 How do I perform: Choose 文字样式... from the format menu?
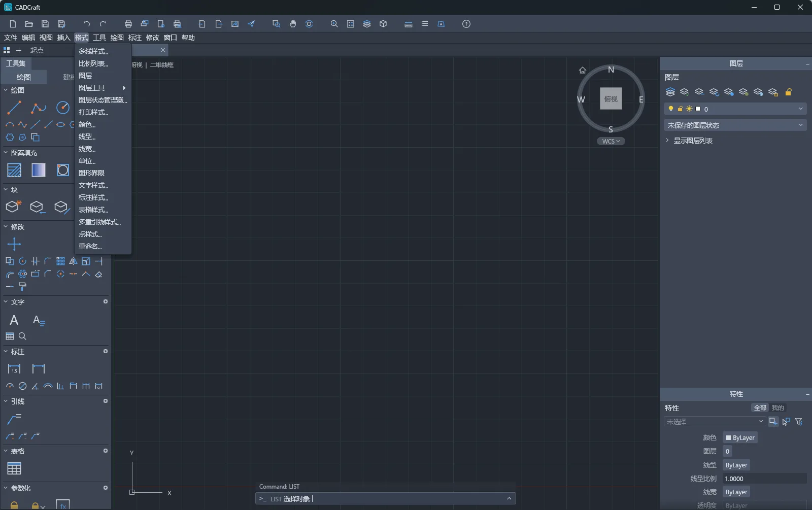(x=103, y=185)
